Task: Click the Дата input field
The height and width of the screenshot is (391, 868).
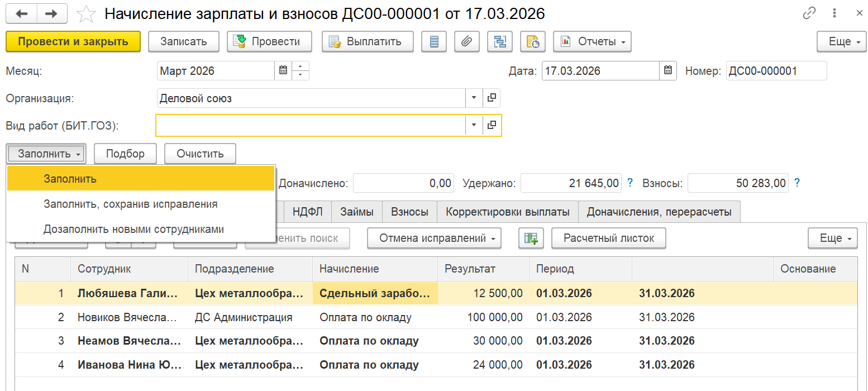Action: point(601,71)
